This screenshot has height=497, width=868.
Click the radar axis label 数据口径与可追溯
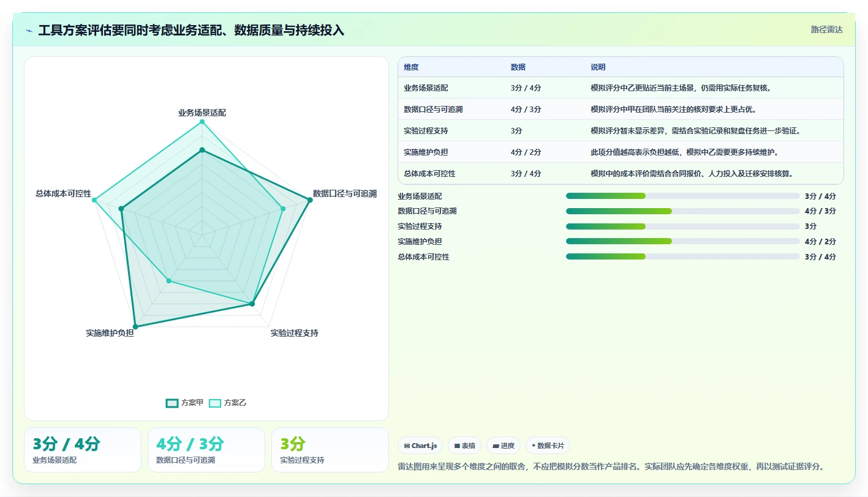(x=345, y=193)
